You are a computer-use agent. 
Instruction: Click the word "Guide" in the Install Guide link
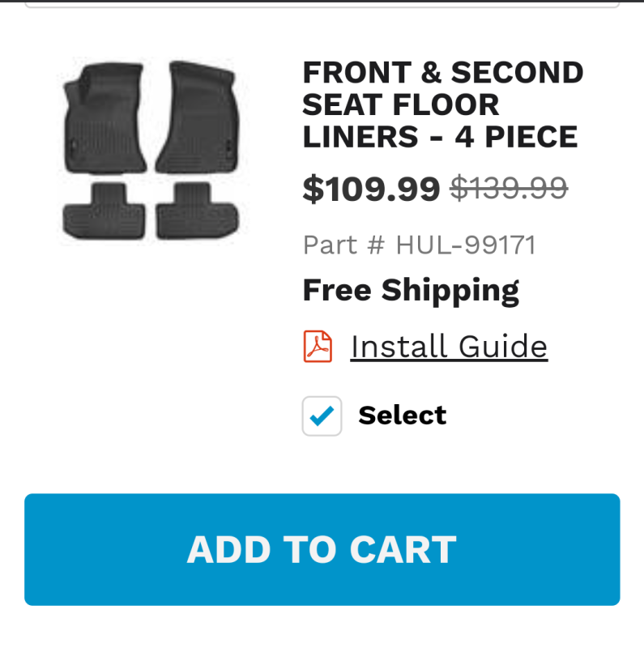point(503,347)
